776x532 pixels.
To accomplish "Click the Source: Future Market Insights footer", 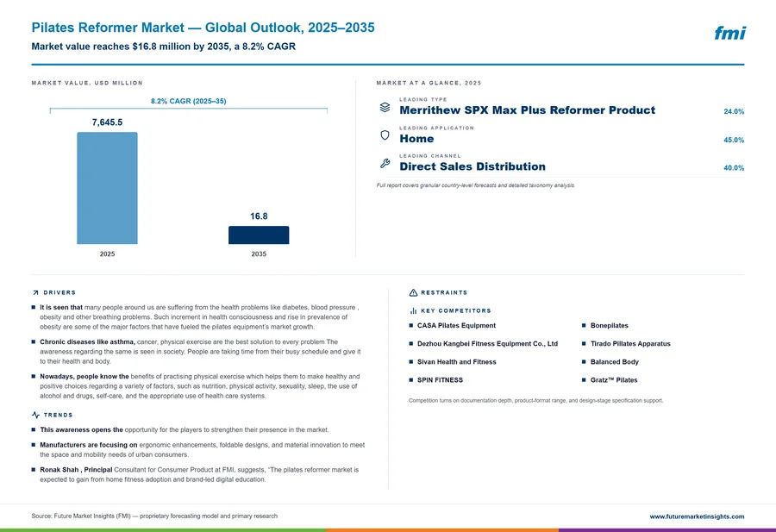I will tap(154, 516).
